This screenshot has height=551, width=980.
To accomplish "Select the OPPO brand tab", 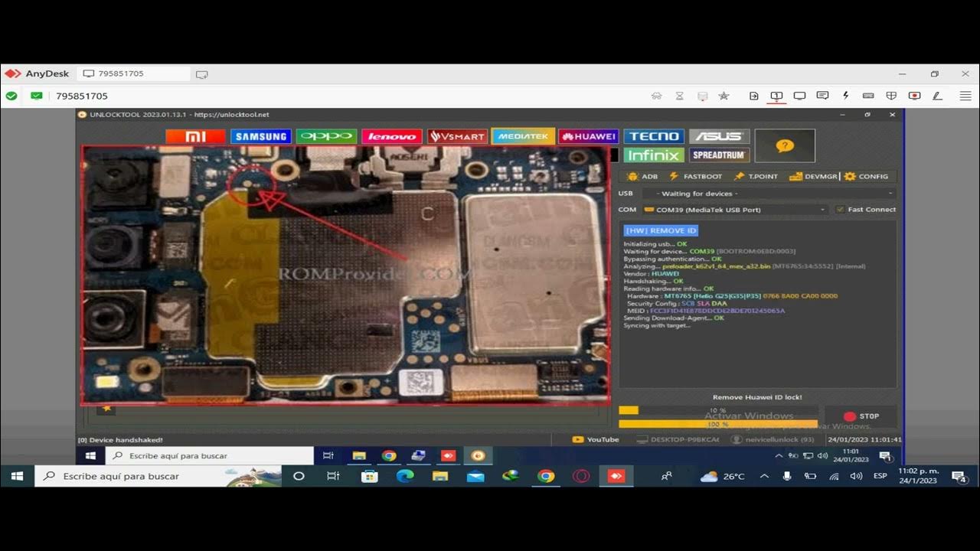I will point(326,136).
